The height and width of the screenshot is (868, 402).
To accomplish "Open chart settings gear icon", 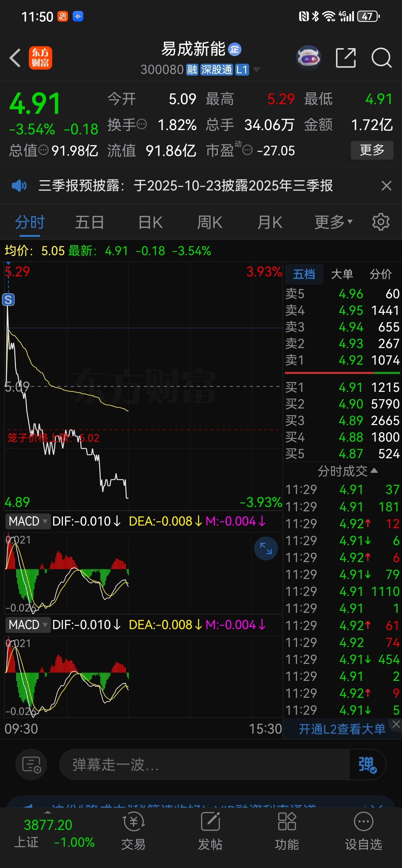I will [381, 222].
